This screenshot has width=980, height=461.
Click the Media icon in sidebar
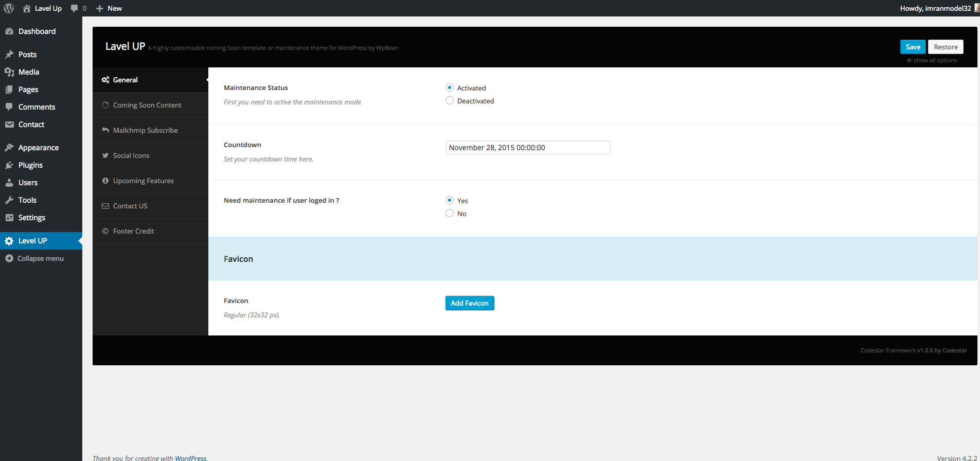[x=9, y=72]
